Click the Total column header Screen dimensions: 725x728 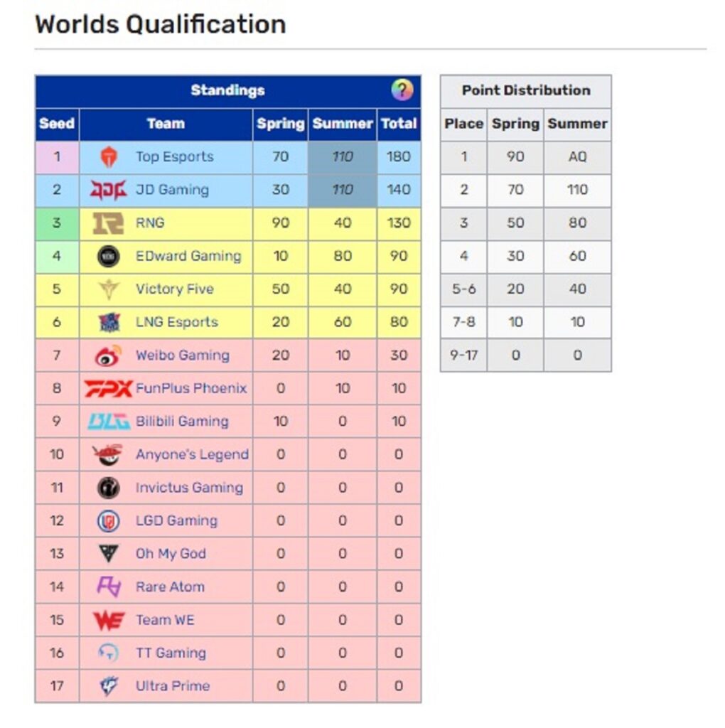pos(399,124)
